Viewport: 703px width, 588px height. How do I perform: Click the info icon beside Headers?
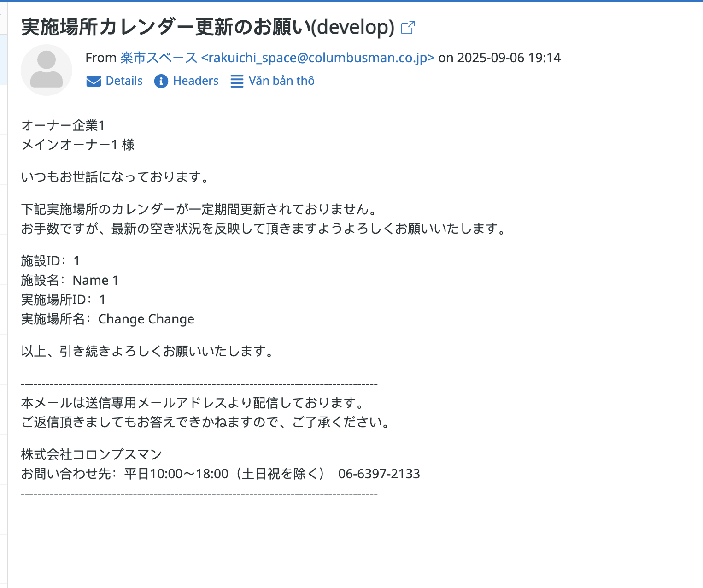[x=161, y=81]
